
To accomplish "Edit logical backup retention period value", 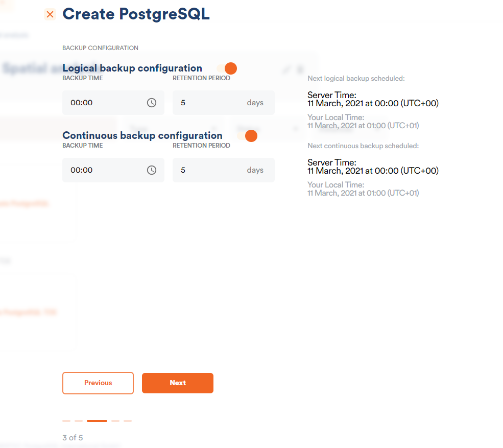I will coord(224,103).
